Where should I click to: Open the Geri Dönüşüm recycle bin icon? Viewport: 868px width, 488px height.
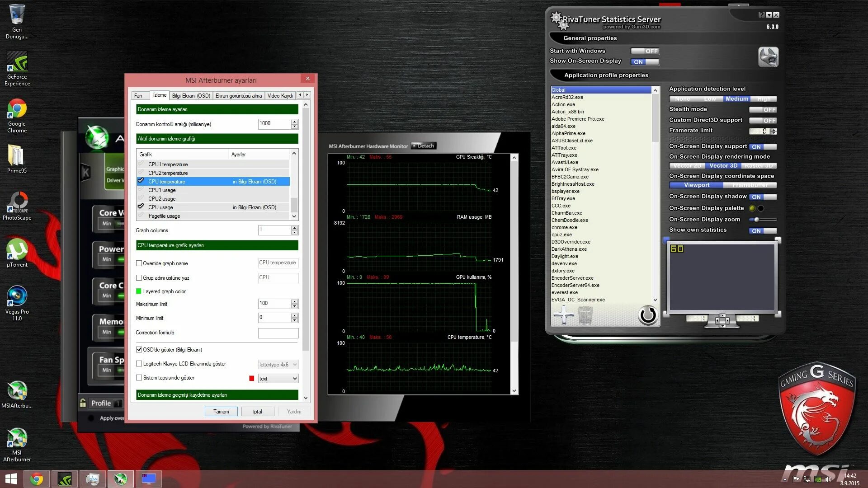pyautogui.click(x=17, y=21)
